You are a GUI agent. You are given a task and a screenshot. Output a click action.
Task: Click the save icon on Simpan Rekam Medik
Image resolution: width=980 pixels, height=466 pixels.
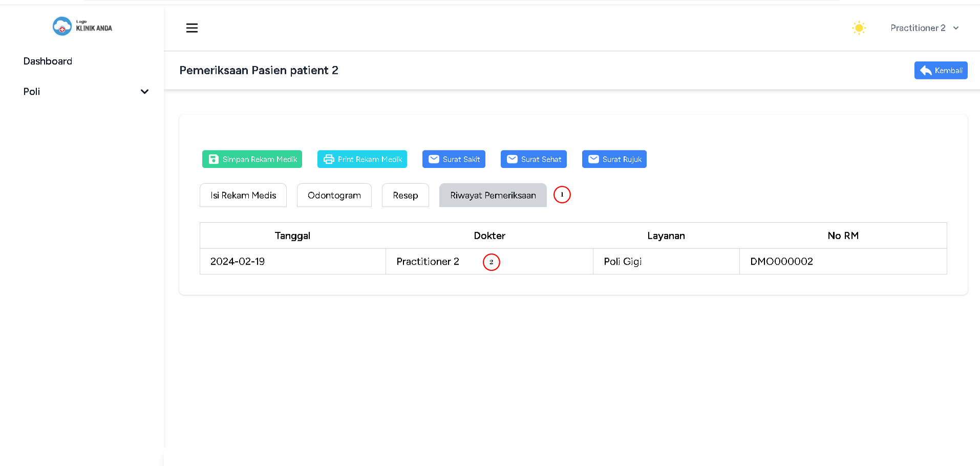coord(214,159)
